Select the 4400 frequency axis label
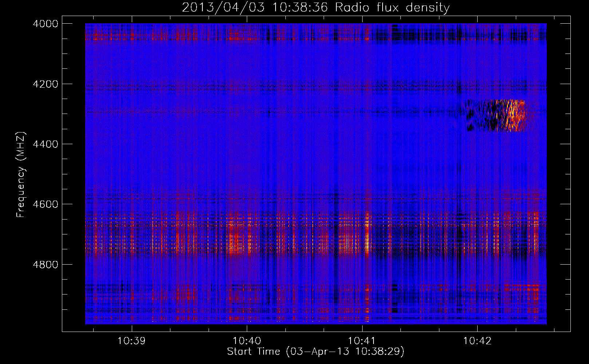Screen dimensions: 589x364 point(46,144)
